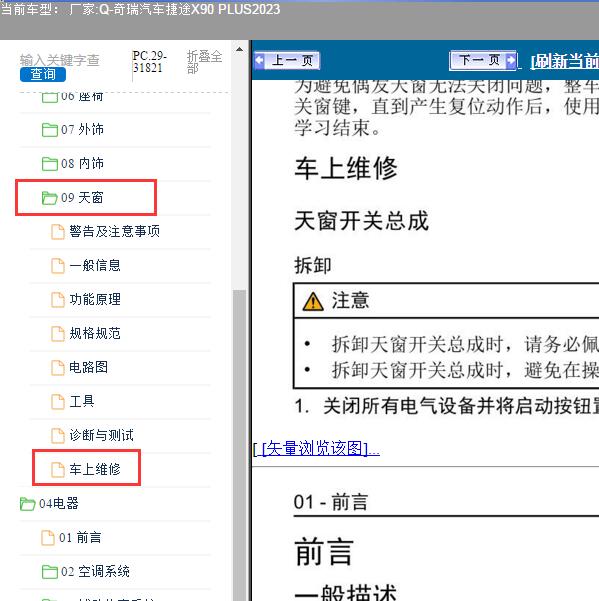Collapse the 09 天窗 open folder icon
Image resolution: width=599 pixels, height=601 pixels.
pos(49,198)
